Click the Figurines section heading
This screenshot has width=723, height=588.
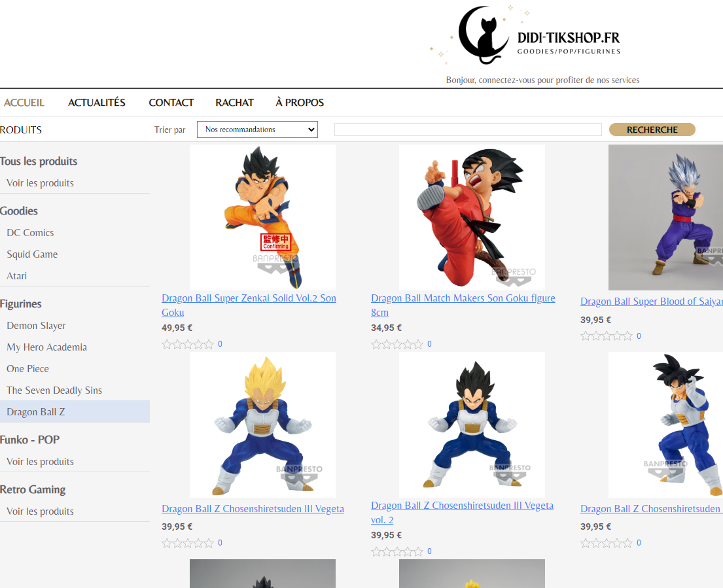tap(21, 304)
